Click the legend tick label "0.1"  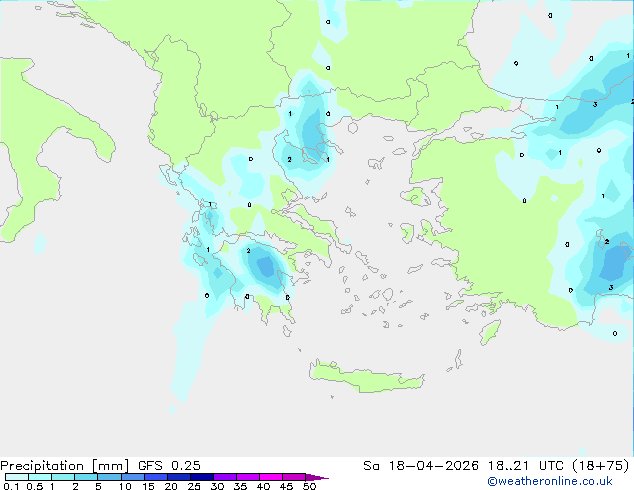tap(11, 486)
